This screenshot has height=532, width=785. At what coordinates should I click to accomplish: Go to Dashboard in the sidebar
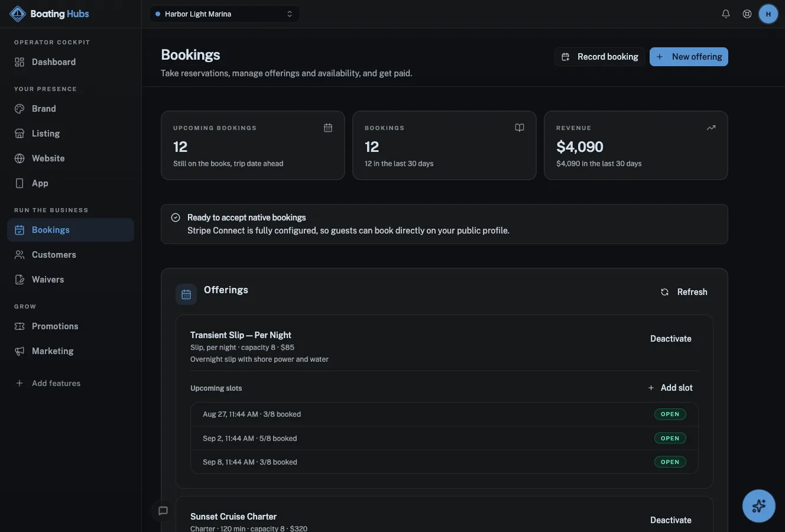click(x=71, y=62)
